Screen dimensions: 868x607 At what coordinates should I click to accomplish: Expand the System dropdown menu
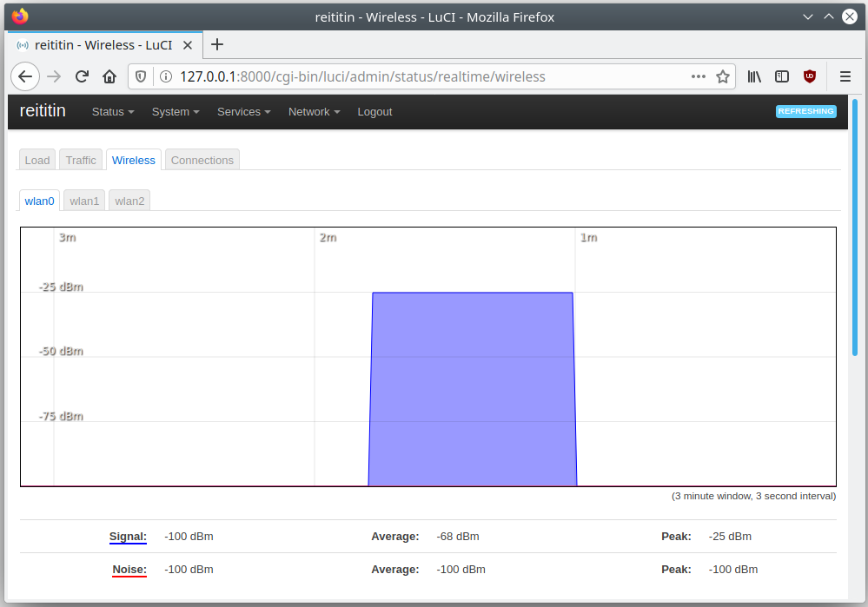tap(176, 112)
